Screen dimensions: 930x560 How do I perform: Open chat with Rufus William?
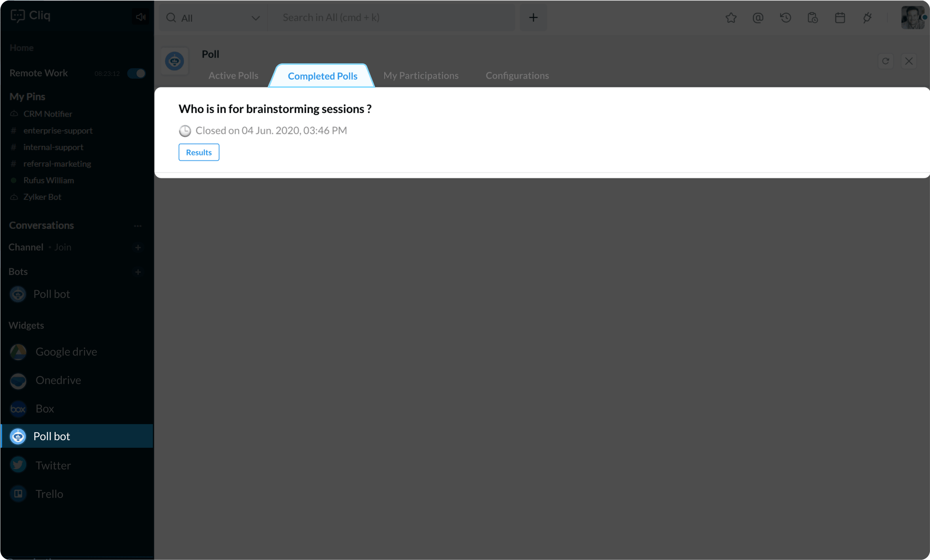(48, 180)
